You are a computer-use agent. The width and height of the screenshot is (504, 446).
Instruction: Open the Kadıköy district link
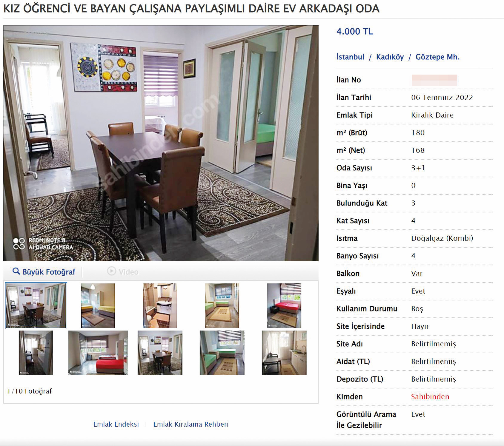[390, 57]
